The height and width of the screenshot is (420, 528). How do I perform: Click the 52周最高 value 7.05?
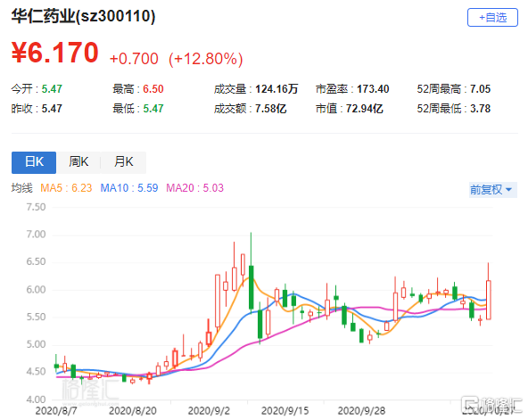pyautogui.click(x=480, y=89)
